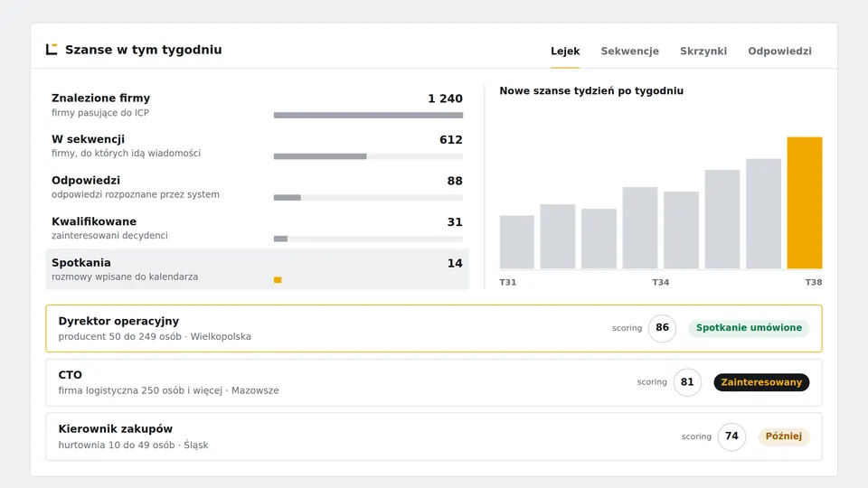The width and height of the screenshot is (868, 488).
Task: Click 'firma logistyczna 250 osób i więcej · Mazowsze'
Action: point(168,390)
